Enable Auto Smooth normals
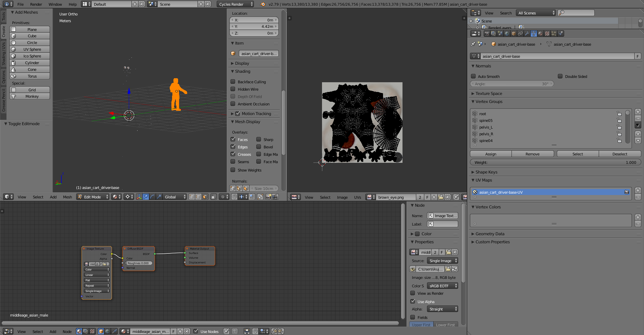644x335 pixels. 473,76
